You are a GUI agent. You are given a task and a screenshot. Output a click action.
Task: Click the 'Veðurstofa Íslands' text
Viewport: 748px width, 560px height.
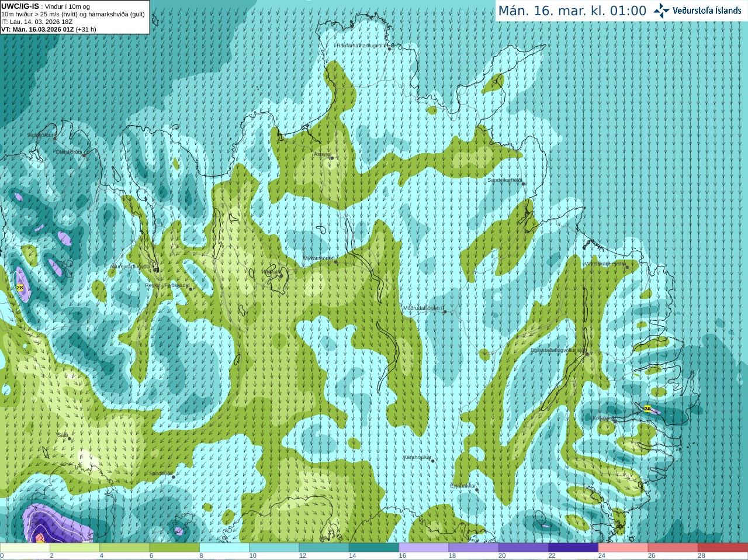(x=707, y=11)
